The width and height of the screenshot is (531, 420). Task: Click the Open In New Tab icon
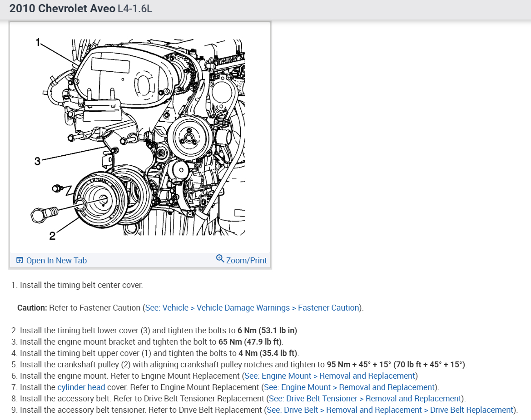coord(20,260)
